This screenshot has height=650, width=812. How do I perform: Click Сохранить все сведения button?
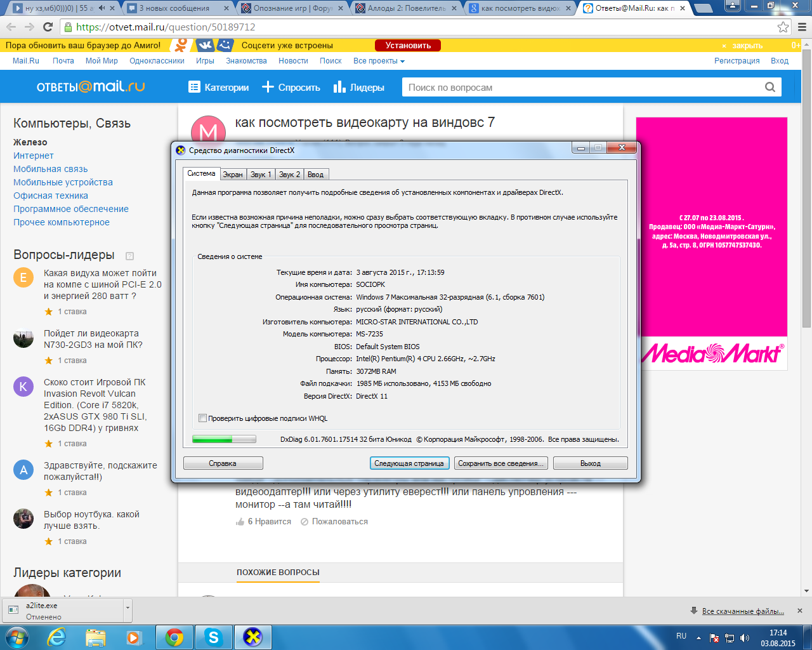pyautogui.click(x=501, y=463)
